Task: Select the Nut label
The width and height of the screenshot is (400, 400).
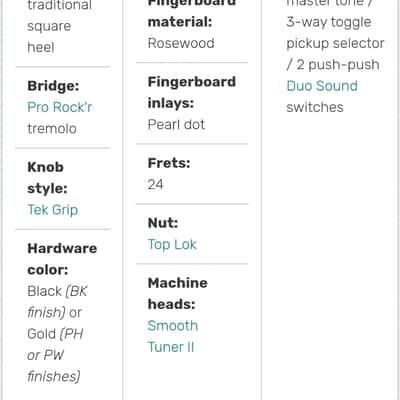Action: 163,223
